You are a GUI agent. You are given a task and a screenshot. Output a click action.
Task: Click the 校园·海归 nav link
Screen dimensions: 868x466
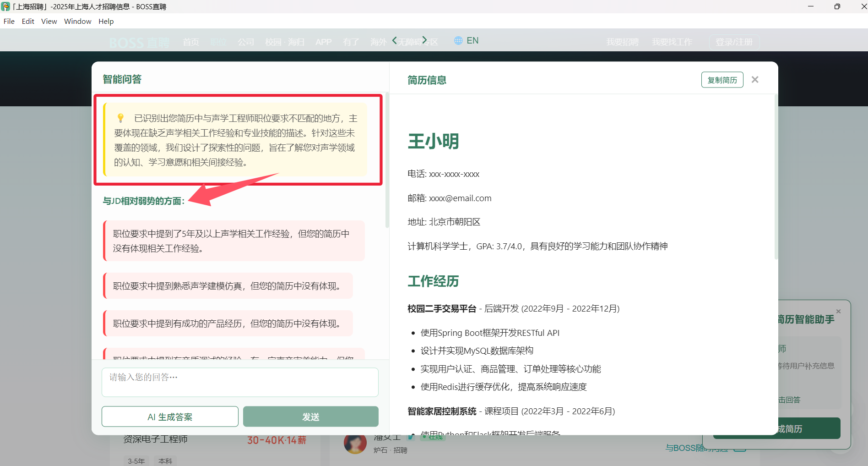pyautogui.click(x=285, y=42)
